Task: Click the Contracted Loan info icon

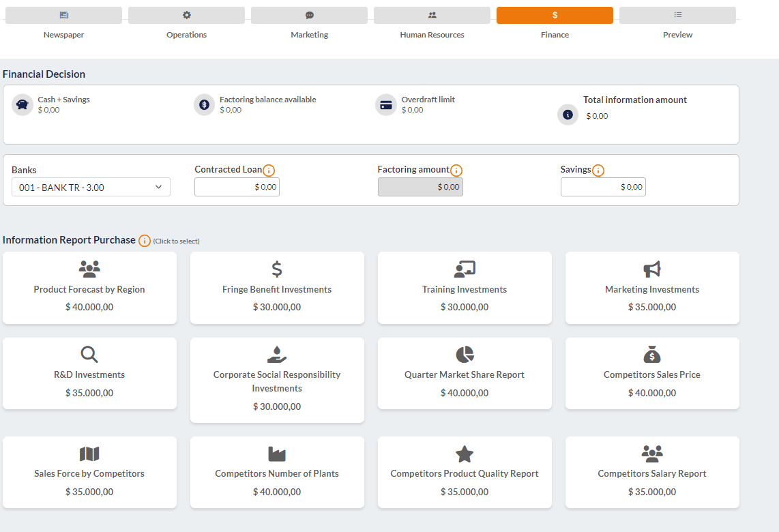Action: (269, 171)
